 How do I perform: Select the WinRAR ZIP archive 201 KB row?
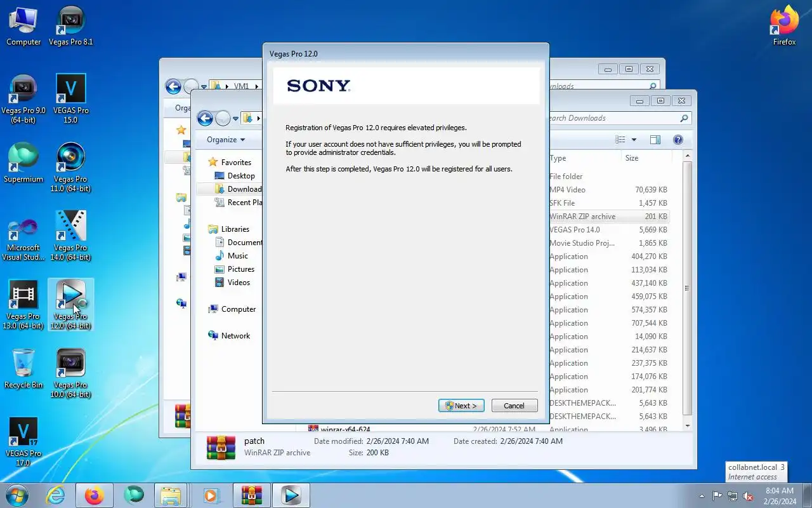click(x=608, y=217)
